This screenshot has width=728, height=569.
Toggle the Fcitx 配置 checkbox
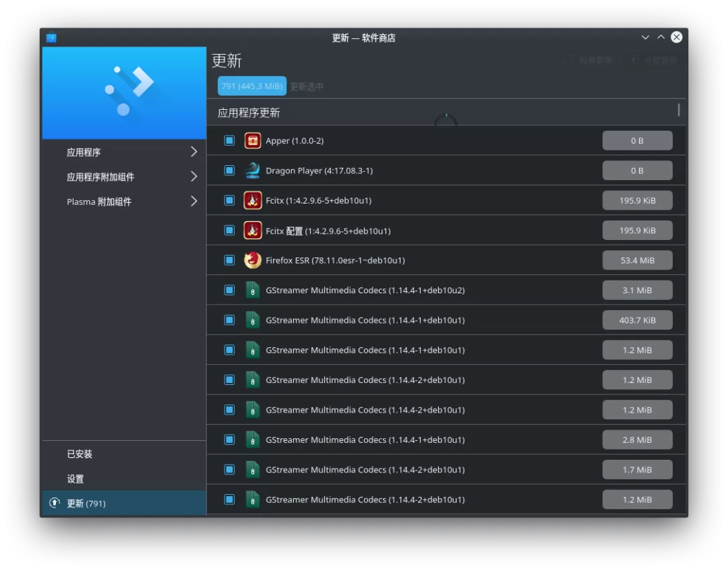pyautogui.click(x=229, y=231)
